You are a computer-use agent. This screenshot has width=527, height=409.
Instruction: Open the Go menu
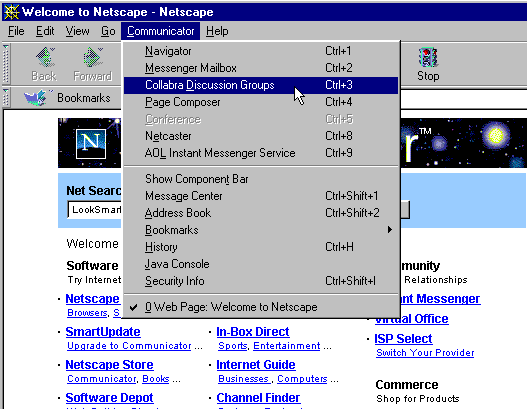(108, 31)
